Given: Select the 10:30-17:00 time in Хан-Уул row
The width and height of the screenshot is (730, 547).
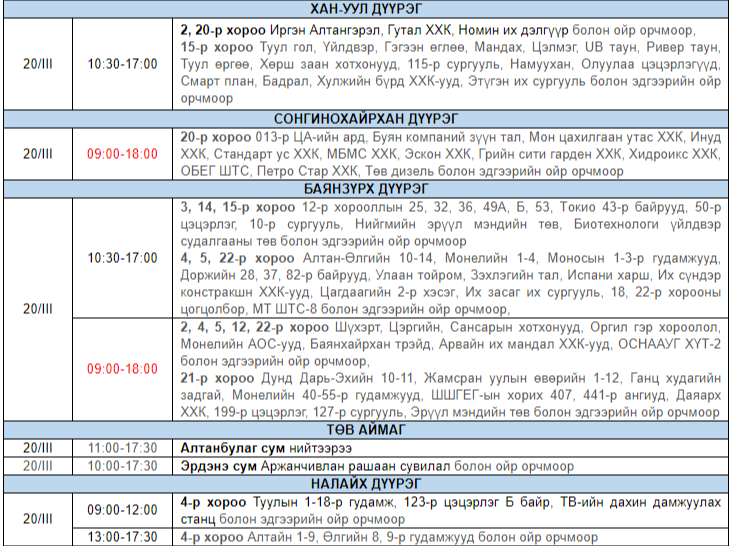Looking at the screenshot, I should click(x=122, y=64).
